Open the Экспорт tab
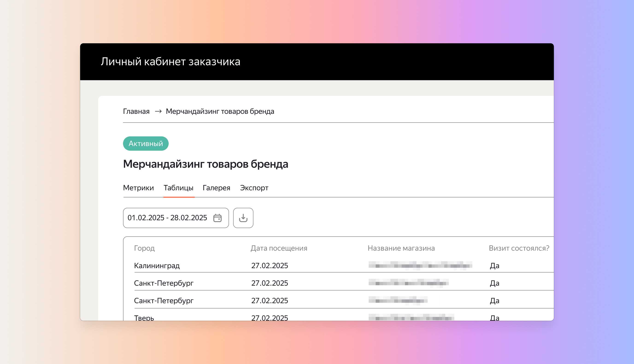Viewport: 634px width, 364px height. [x=254, y=188]
